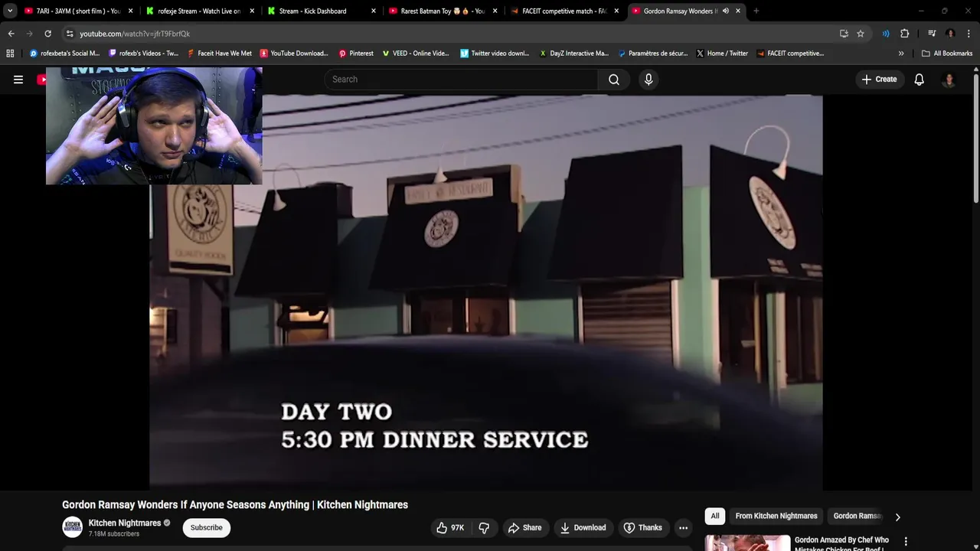Screen dimensions: 980x551
Task: Close the Kick Dashboard tab
Action: [374, 11]
